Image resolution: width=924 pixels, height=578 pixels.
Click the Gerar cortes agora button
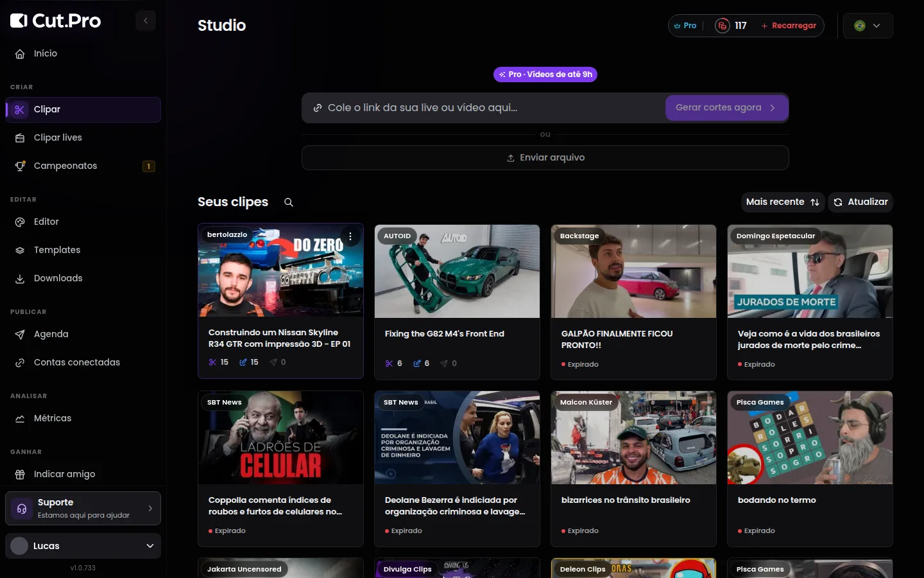pyautogui.click(x=726, y=108)
